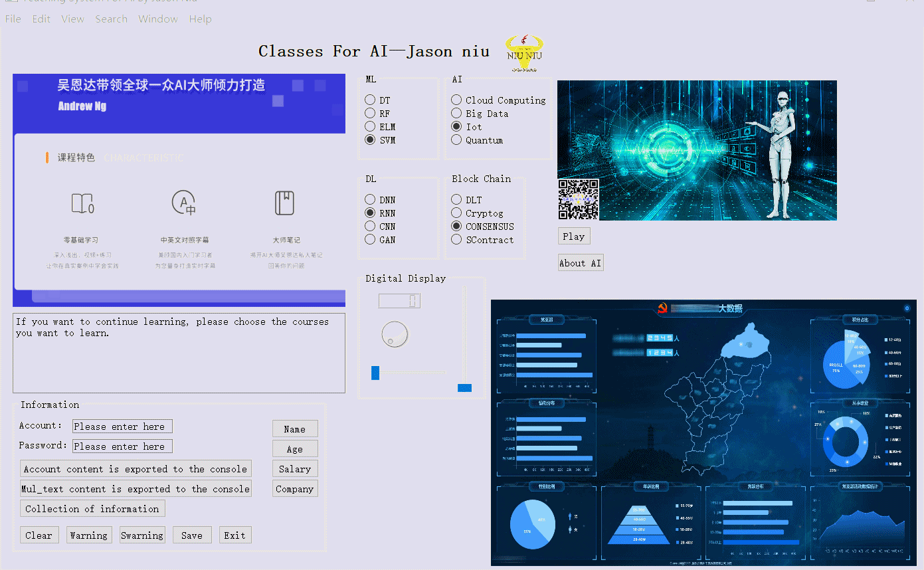
Task: Click the 课程特色 heading text
Action: (76, 158)
